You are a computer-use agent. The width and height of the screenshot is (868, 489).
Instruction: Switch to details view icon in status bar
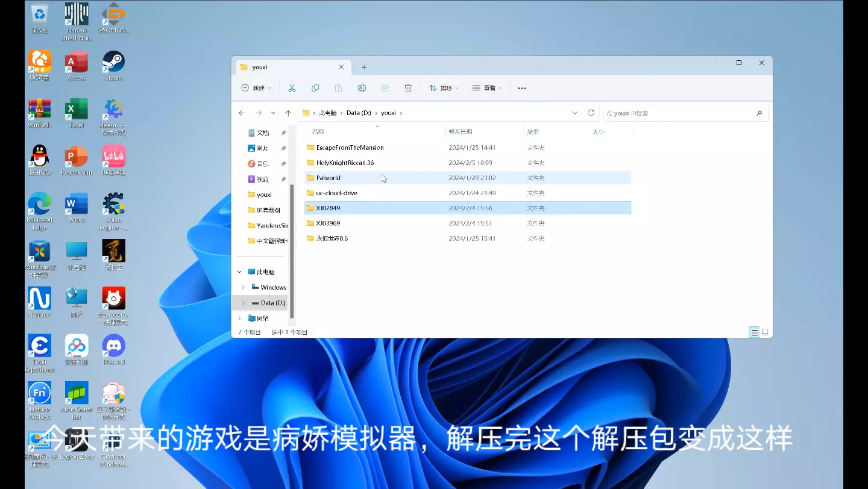pos(754,332)
